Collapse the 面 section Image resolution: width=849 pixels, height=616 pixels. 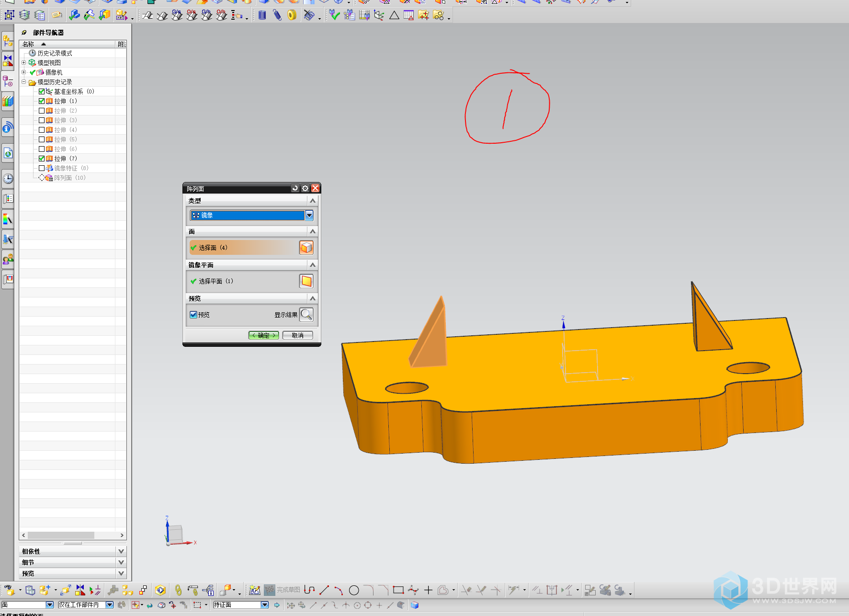(x=313, y=231)
